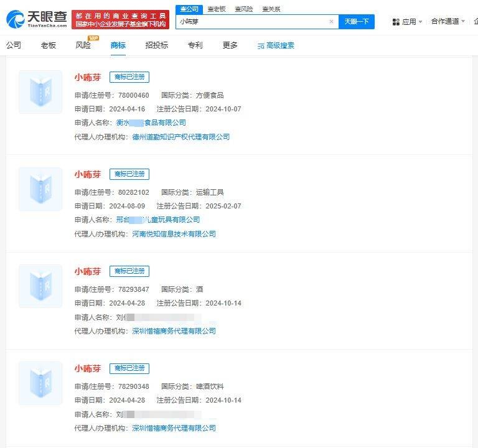
Task: Open applicant link 衡水…食品有限公司
Action: click(151, 123)
